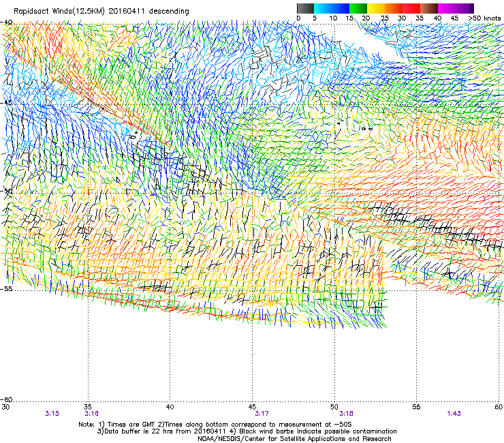The image size is (504, 443).
Task: Click the purple '1:43' pass time label
Action: click(454, 414)
